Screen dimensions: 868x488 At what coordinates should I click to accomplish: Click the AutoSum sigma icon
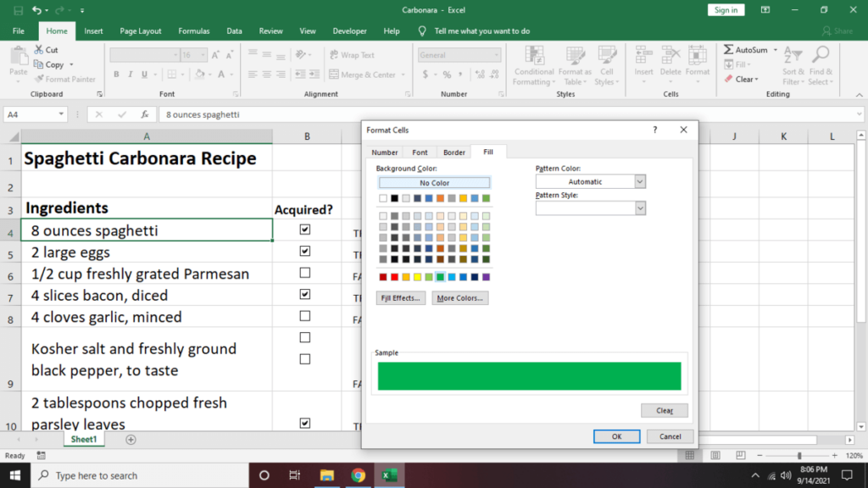click(x=729, y=50)
